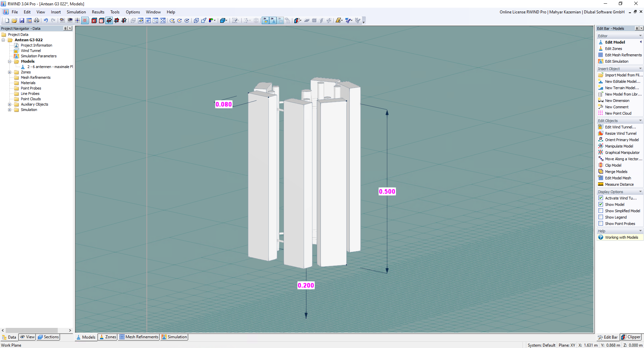Click the Edit Mesh Refinements icon

[x=601, y=55]
